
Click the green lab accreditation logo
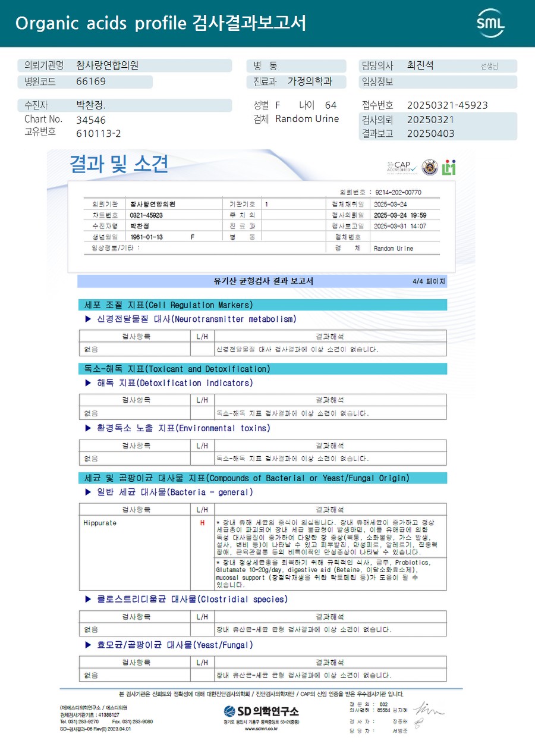(x=449, y=167)
